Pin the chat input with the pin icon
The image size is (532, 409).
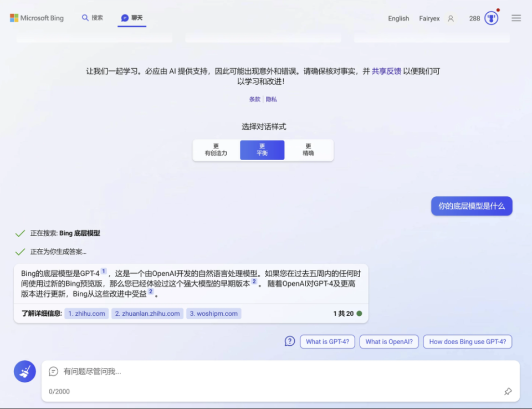click(x=508, y=391)
